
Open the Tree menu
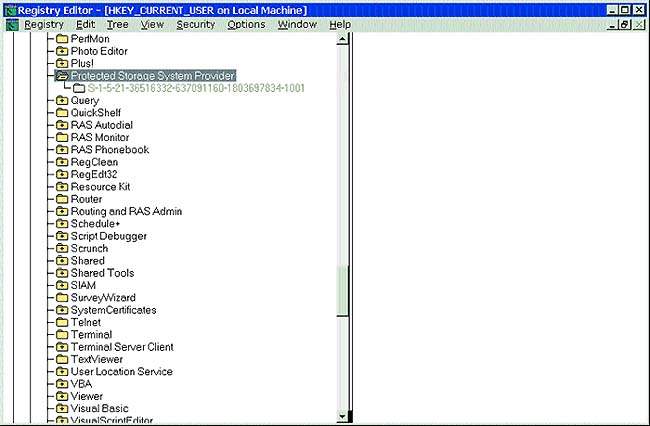point(118,25)
